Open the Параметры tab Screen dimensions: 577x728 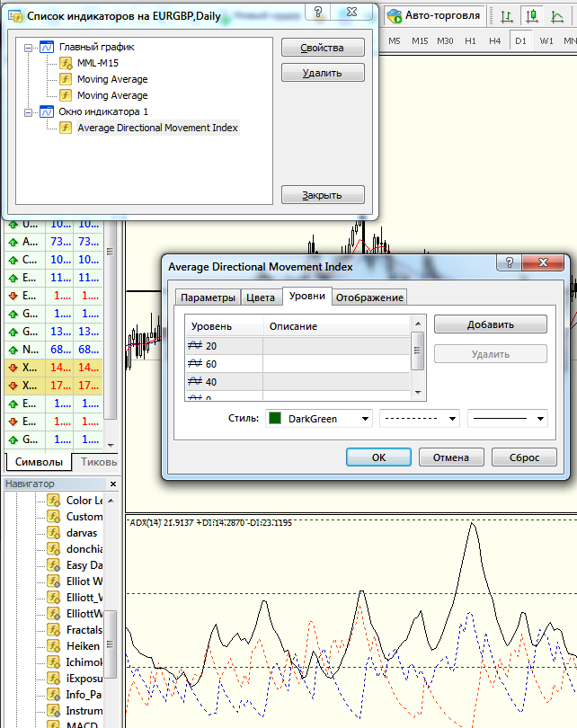coord(208,297)
